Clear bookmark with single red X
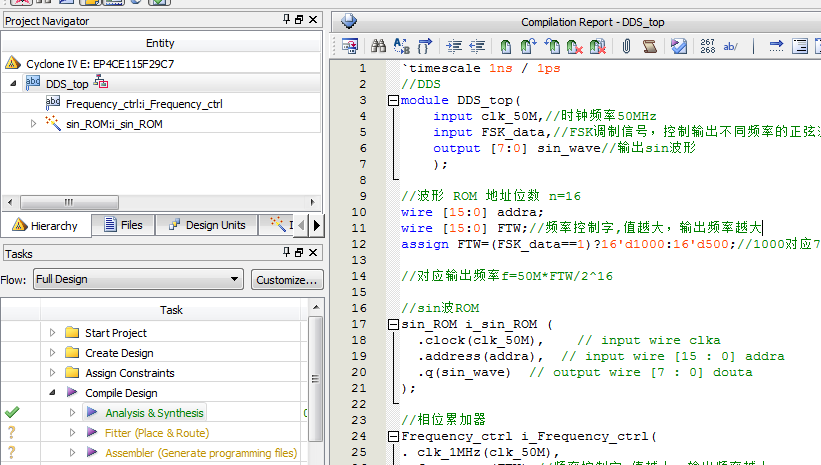 575,47
